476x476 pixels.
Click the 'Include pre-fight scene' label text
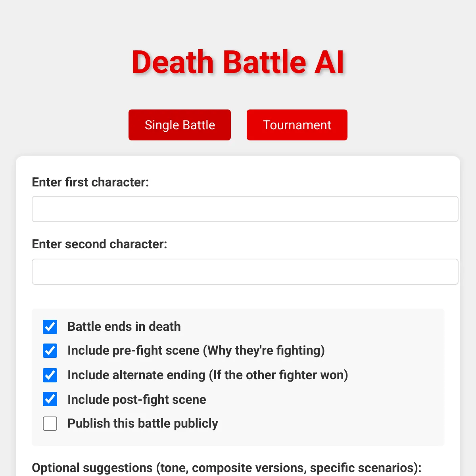pos(133,351)
